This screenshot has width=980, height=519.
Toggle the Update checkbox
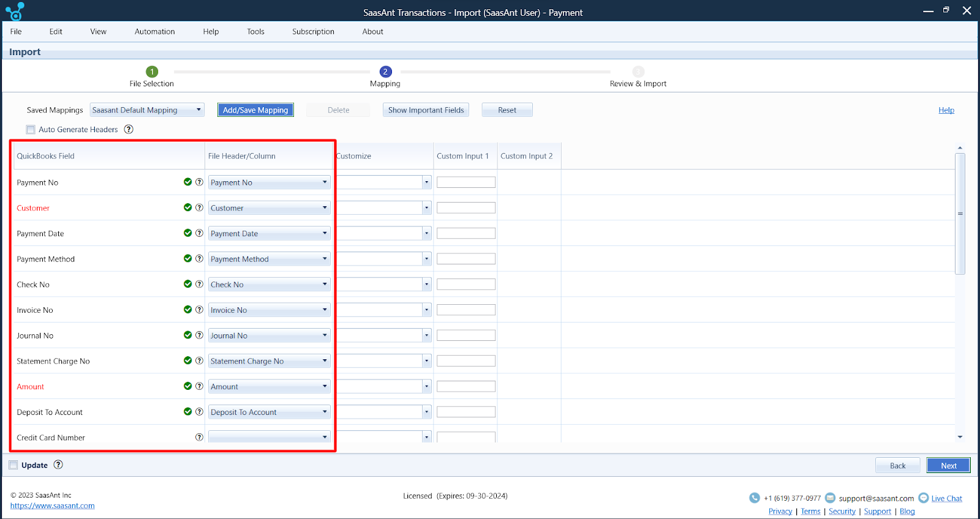pyautogui.click(x=13, y=465)
